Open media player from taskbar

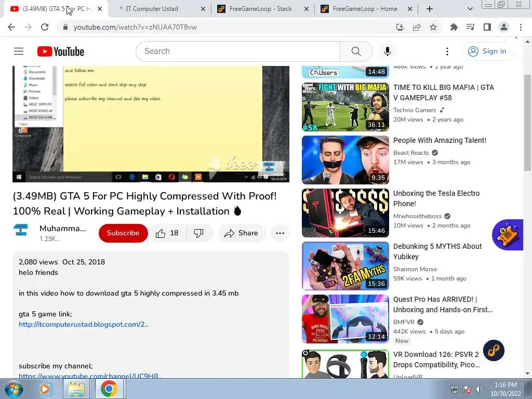click(45, 389)
